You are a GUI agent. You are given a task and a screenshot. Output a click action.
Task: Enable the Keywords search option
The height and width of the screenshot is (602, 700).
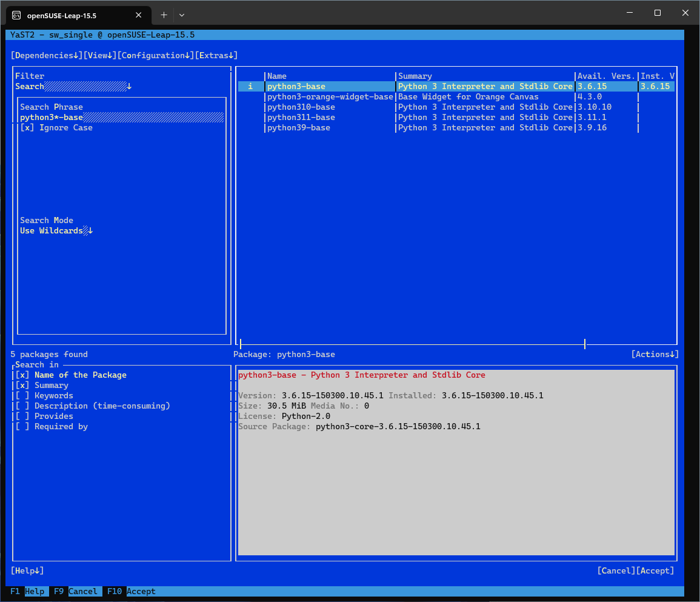click(x=44, y=396)
